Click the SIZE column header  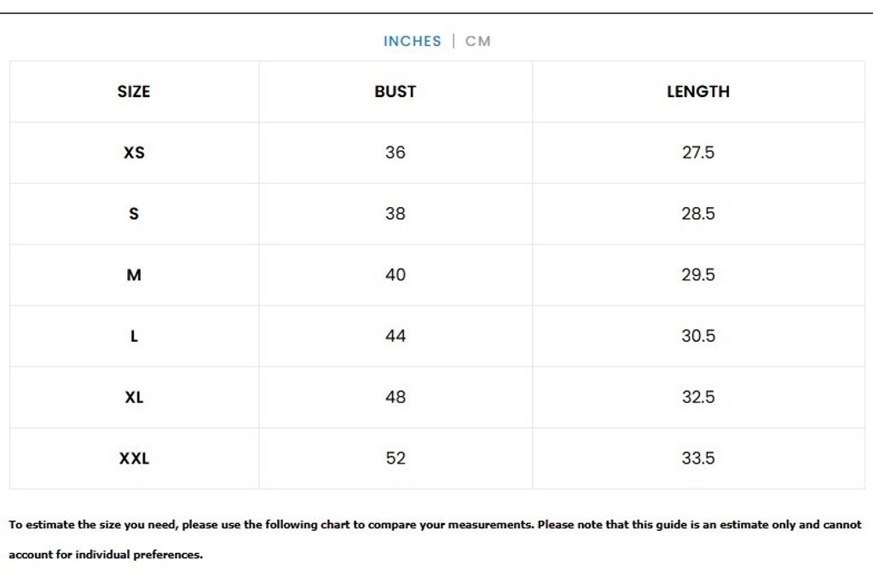coord(134,91)
